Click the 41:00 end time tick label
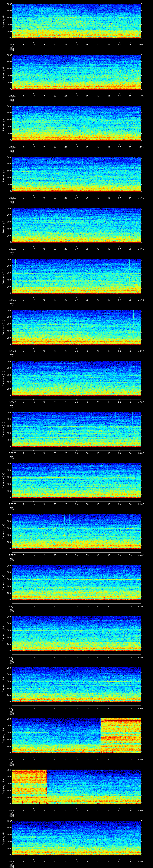The height and width of the screenshot is (868, 153). [141, 606]
